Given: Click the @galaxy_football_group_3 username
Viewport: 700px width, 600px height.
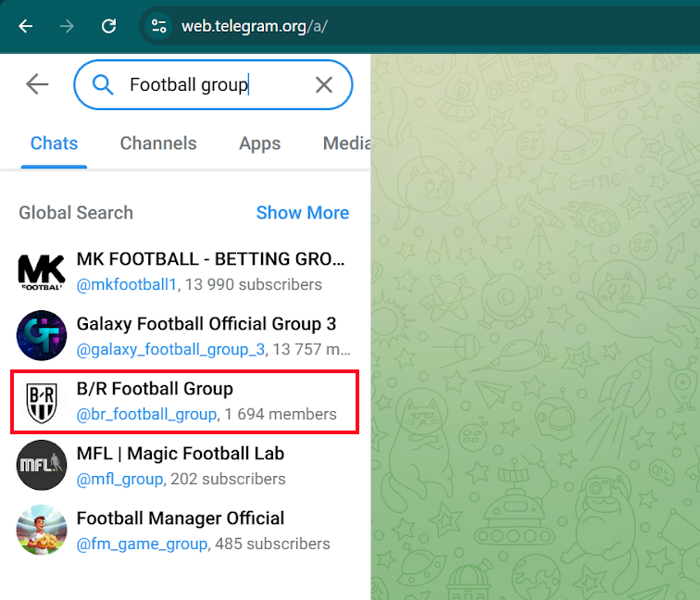Looking at the screenshot, I should (x=171, y=349).
